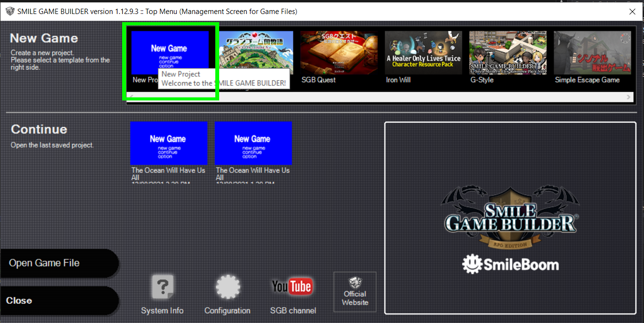The image size is (644, 323).
Task: Click the SMILE GAME BUILDER title bar icon
Action: [x=10, y=11]
